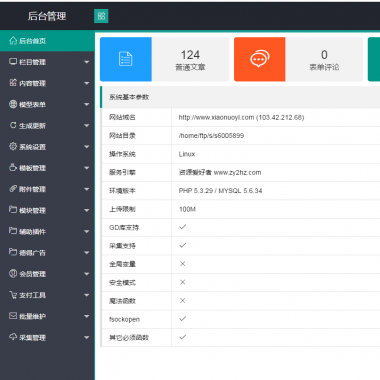Click the sidebar collapse grid icon in header
The height and width of the screenshot is (380, 380).
pyautogui.click(x=101, y=16)
